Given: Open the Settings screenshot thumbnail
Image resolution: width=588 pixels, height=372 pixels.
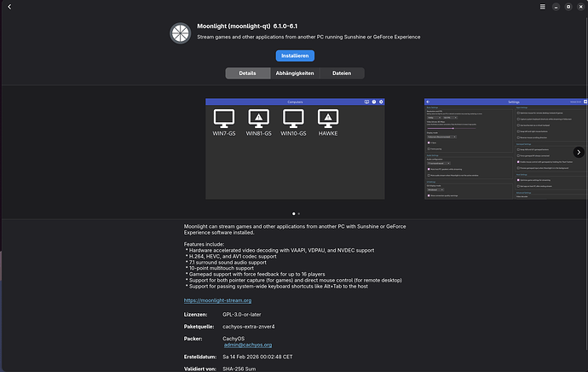Looking at the screenshot, I should [506, 148].
